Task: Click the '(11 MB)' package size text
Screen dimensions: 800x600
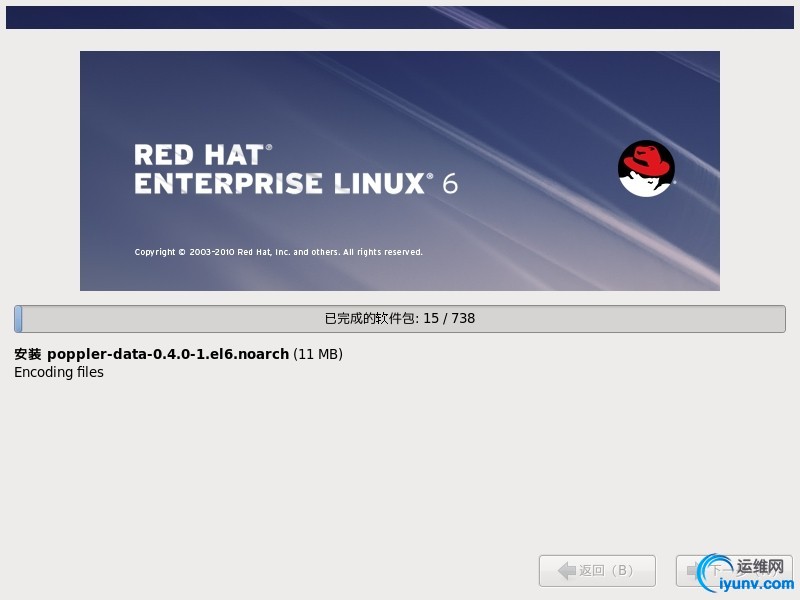Action: (x=318, y=354)
